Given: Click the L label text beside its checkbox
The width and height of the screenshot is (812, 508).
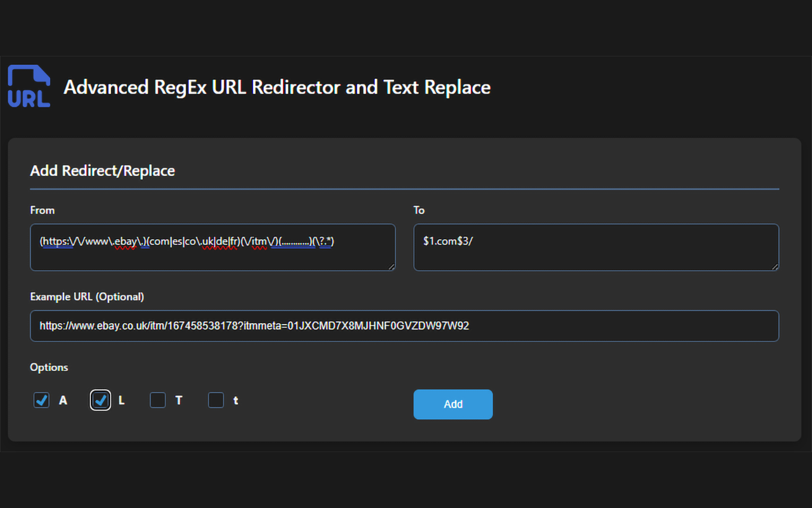Looking at the screenshot, I should pyautogui.click(x=122, y=401).
